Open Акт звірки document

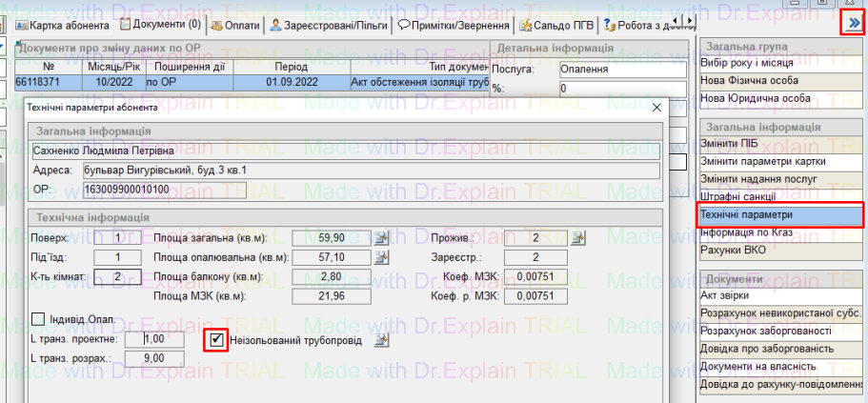pos(781,295)
